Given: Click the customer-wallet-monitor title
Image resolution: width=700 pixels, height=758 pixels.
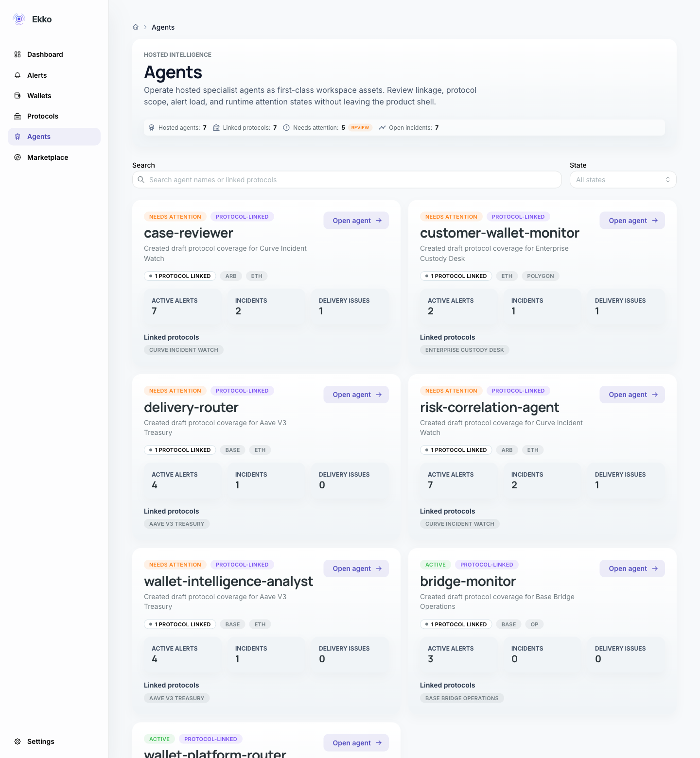Looking at the screenshot, I should click(x=500, y=233).
